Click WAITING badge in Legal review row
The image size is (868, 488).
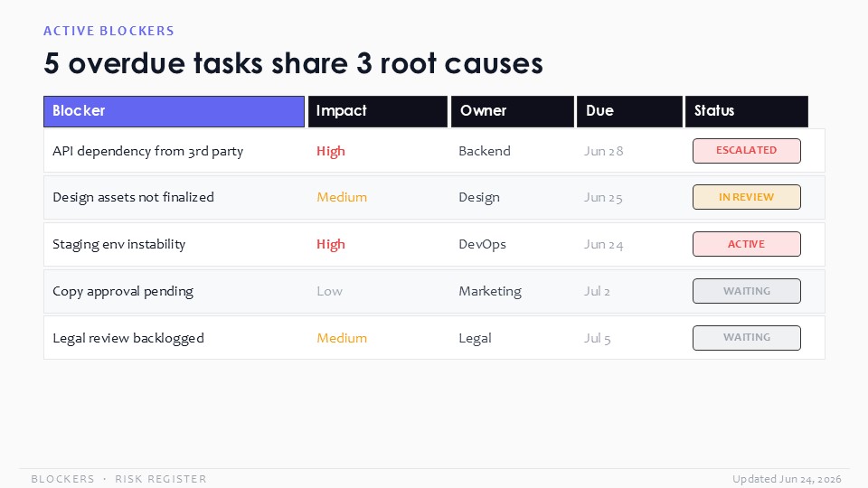(747, 337)
